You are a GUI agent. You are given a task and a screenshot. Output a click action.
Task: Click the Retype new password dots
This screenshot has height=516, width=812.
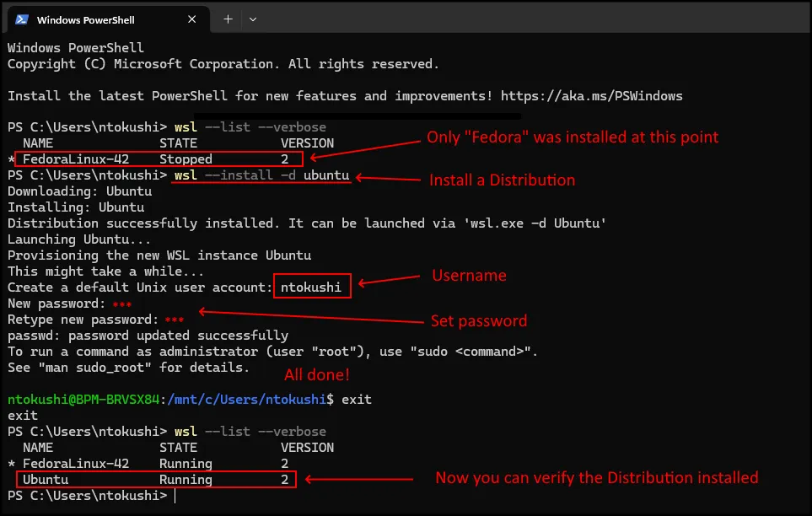(x=175, y=320)
